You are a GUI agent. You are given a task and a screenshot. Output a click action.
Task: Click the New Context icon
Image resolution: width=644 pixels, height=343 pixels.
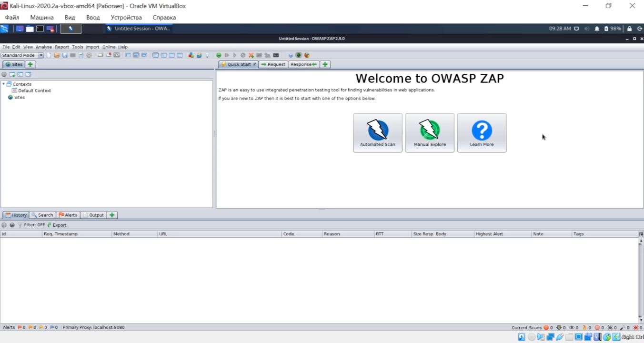(12, 74)
